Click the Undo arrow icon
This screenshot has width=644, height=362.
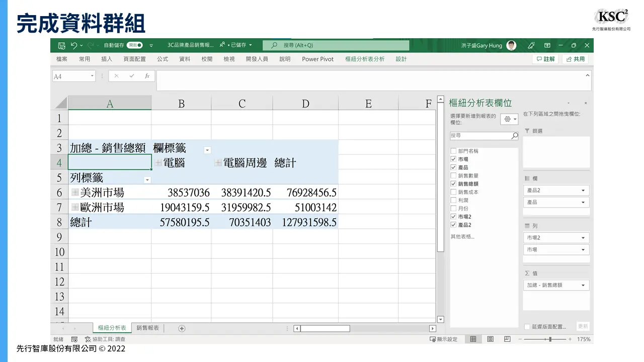74,45
